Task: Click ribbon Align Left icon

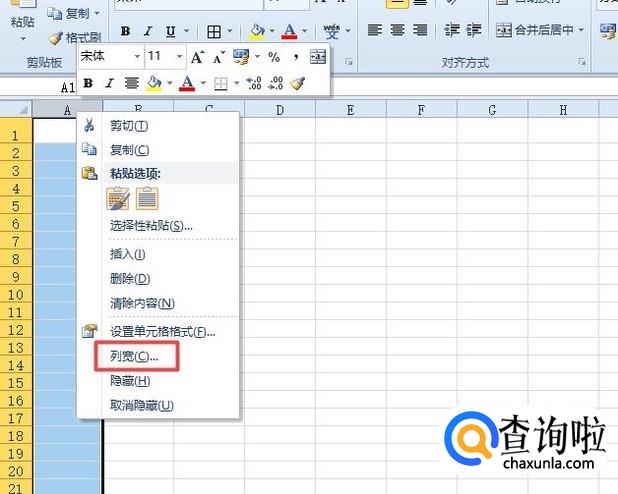Action: (x=374, y=30)
